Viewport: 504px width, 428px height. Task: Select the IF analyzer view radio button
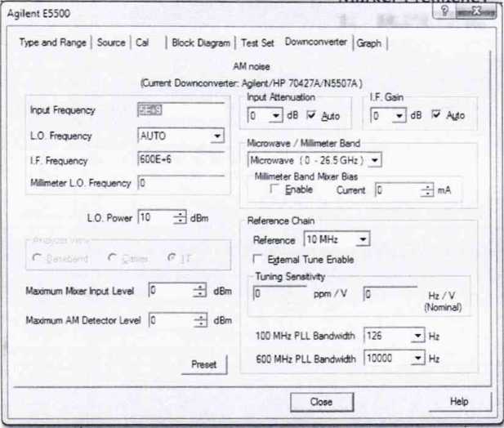click(x=172, y=257)
